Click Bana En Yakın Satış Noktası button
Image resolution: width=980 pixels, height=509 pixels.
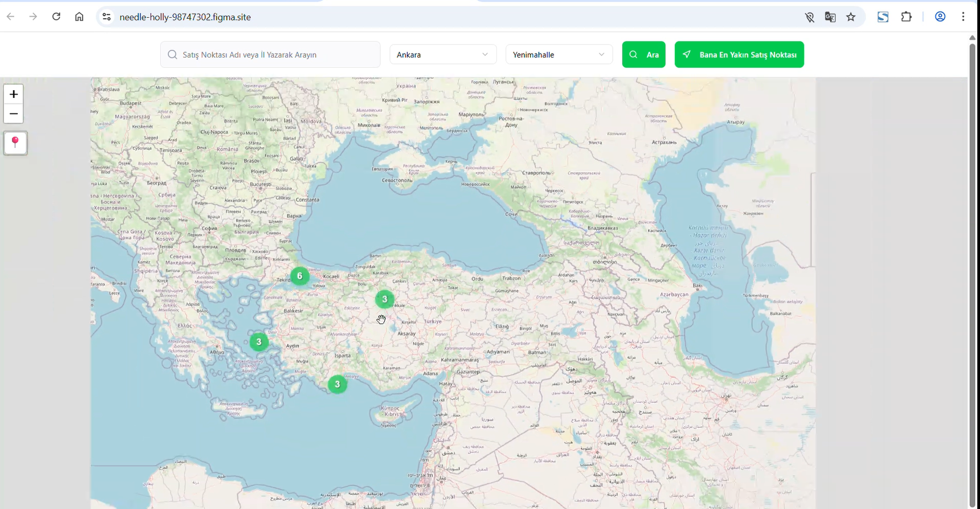[740, 54]
